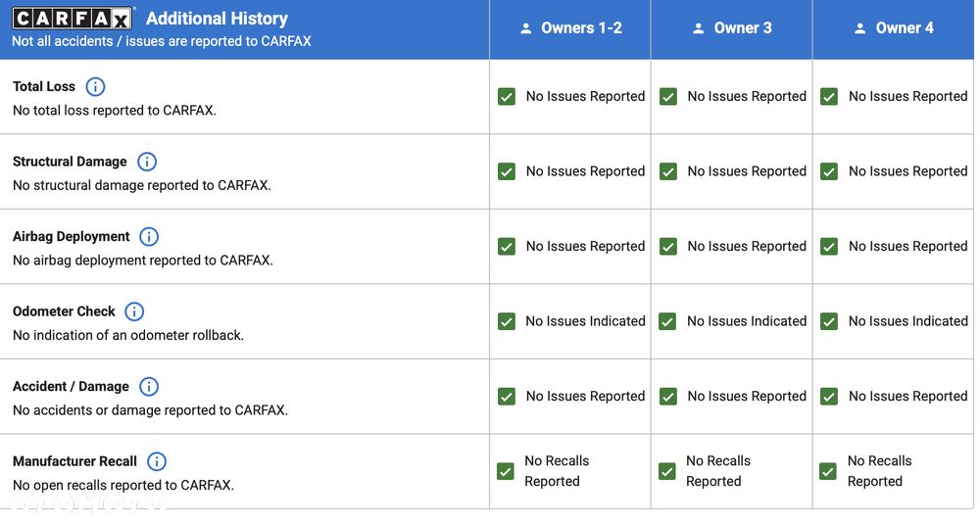
Task: Click 'No Recalls Reported' for Owner 4
Action: (x=879, y=471)
